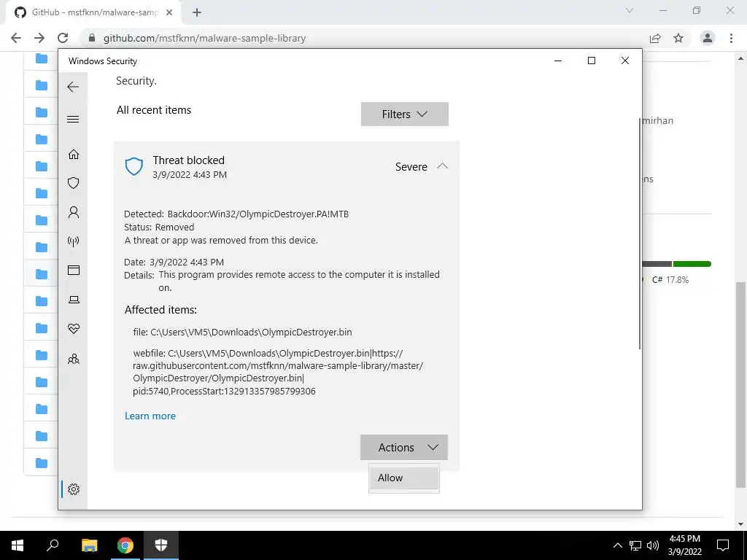The height and width of the screenshot is (560, 747).
Task: Click the All recent items heading
Action: point(154,110)
